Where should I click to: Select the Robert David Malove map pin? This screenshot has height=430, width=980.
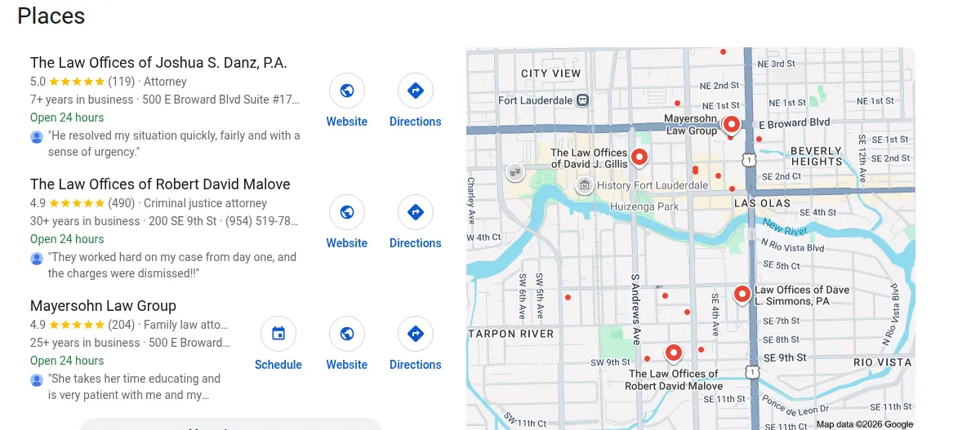(x=673, y=352)
